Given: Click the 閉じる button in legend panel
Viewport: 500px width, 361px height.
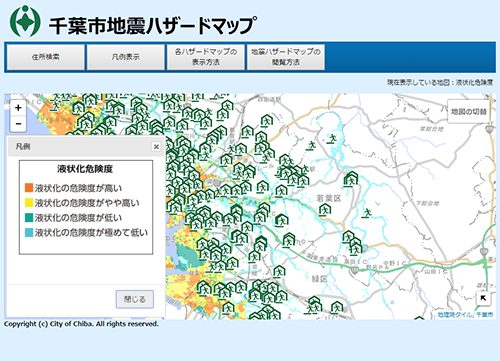Looking at the screenshot, I should click(x=135, y=299).
